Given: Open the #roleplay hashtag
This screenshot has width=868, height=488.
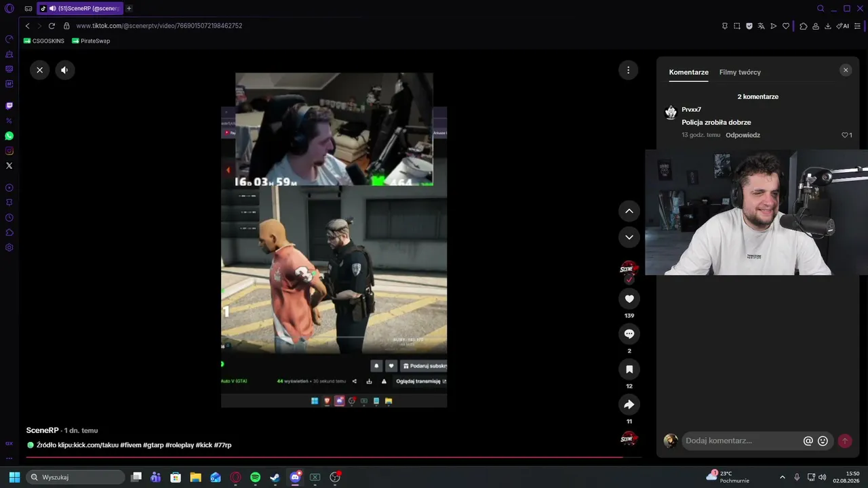Looking at the screenshot, I should [x=180, y=445].
